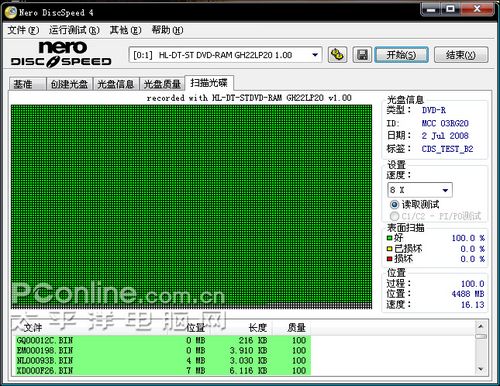The width and height of the screenshot is (500, 386).
Task: Open the drive selection dropdown HL-DT-ST DVD-RAM
Action: 225,55
